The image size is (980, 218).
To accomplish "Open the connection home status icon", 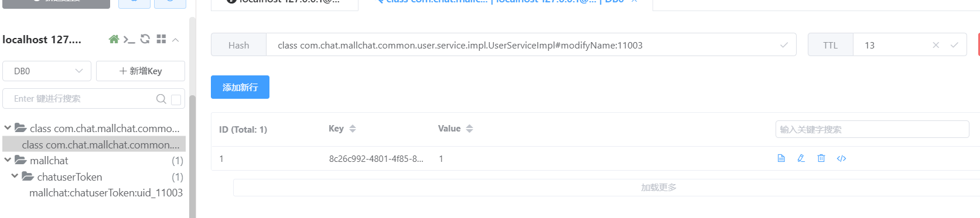I will pos(114,39).
